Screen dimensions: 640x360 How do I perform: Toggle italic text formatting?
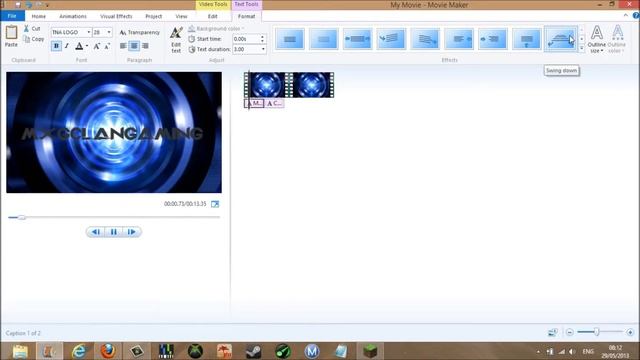[67, 46]
